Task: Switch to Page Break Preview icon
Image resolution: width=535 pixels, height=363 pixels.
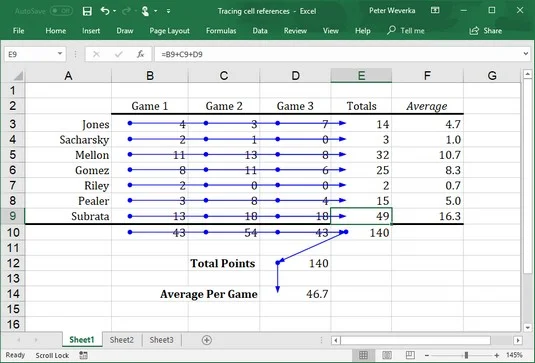Action: pyautogui.click(x=410, y=355)
